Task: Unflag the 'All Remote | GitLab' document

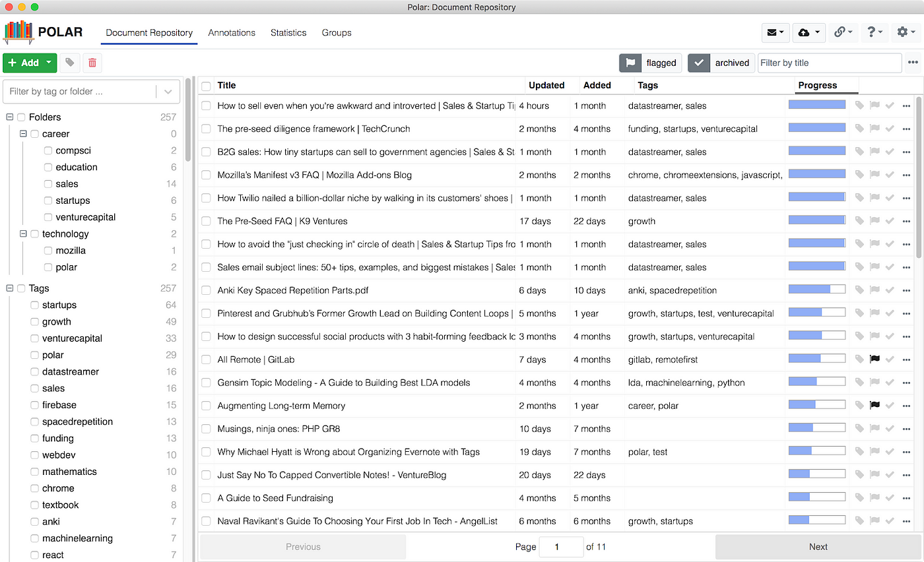Action: [x=875, y=359]
